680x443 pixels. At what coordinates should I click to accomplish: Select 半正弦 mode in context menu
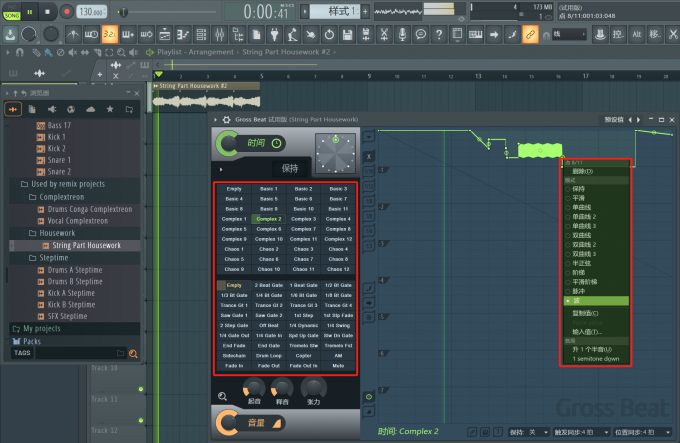click(x=596, y=263)
